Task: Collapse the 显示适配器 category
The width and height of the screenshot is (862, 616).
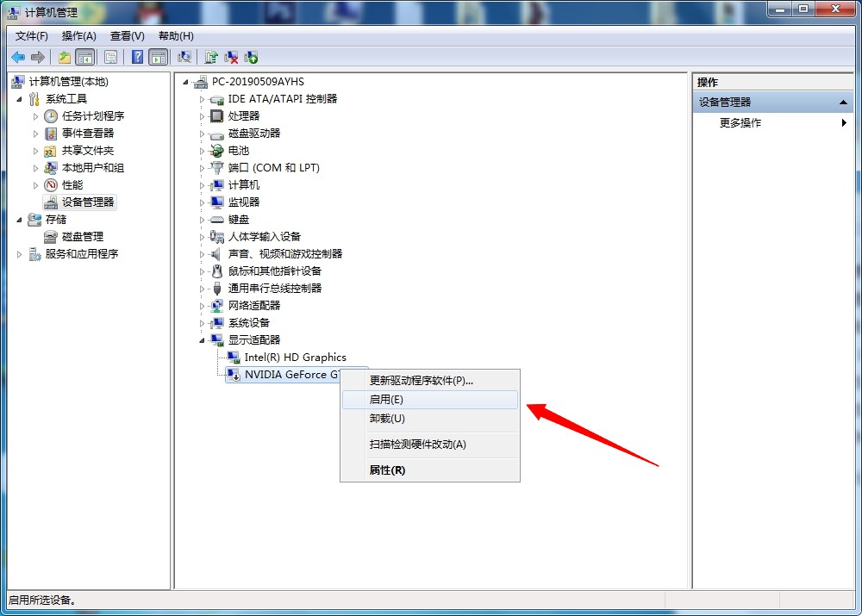Action: pyautogui.click(x=202, y=340)
